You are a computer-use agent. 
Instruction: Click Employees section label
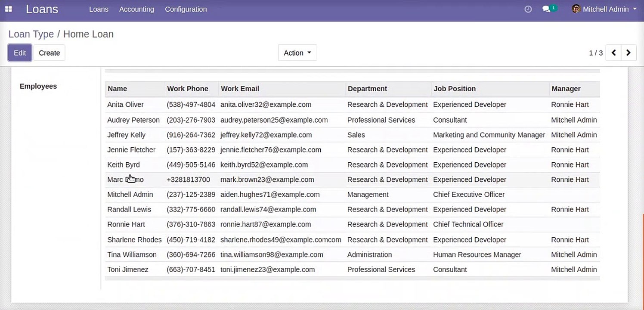click(38, 86)
